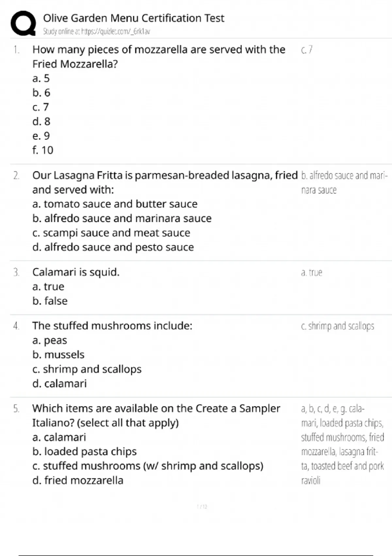This screenshot has height=556, width=392.
Task: Choose "a. true" option under Calamari is squid
Action: (48, 287)
